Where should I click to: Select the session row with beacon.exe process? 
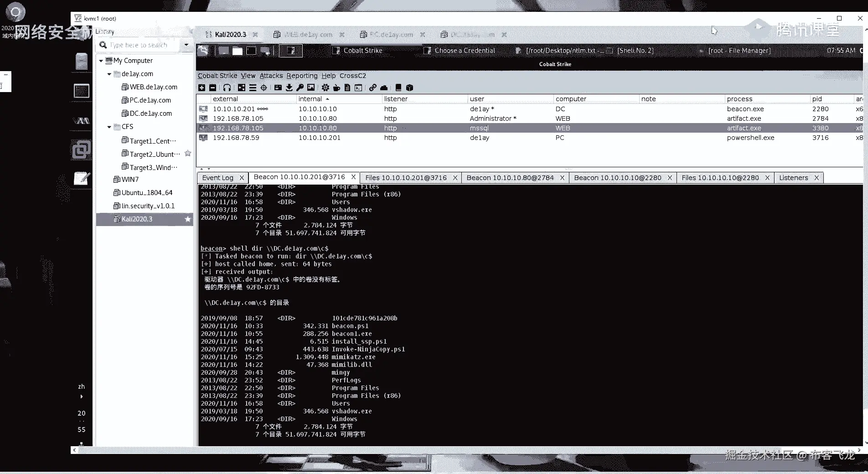(x=529, y=109)
